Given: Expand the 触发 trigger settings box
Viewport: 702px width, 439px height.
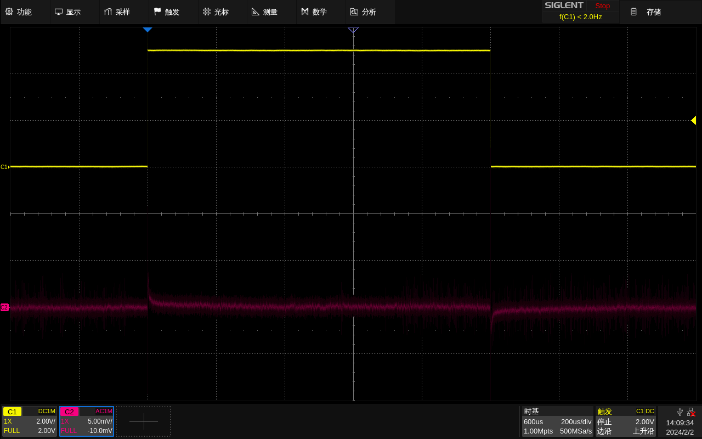Looking at the screenshot, I should (627, 421).
